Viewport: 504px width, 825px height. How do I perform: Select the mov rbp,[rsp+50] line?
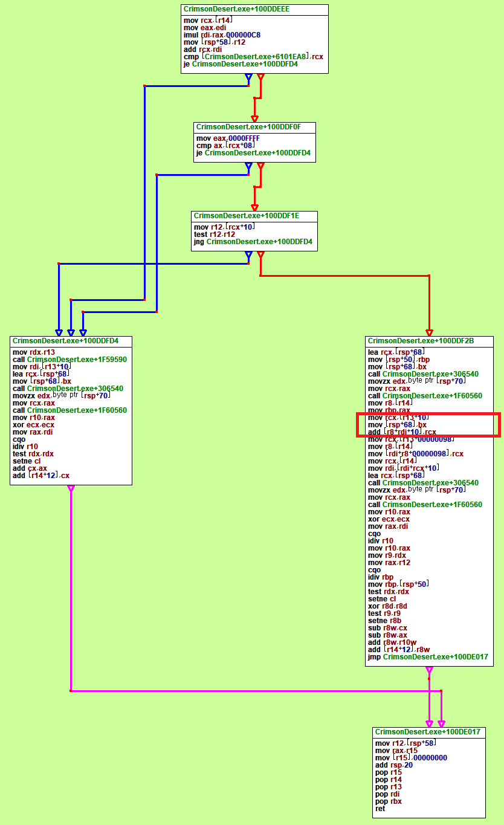click(x=399, y=584)
